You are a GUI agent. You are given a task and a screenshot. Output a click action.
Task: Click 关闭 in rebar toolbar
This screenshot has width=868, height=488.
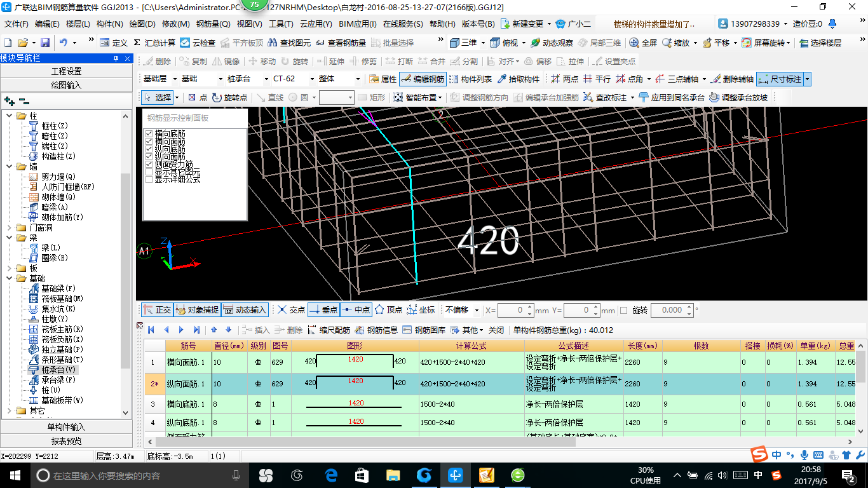pos(496,330)
